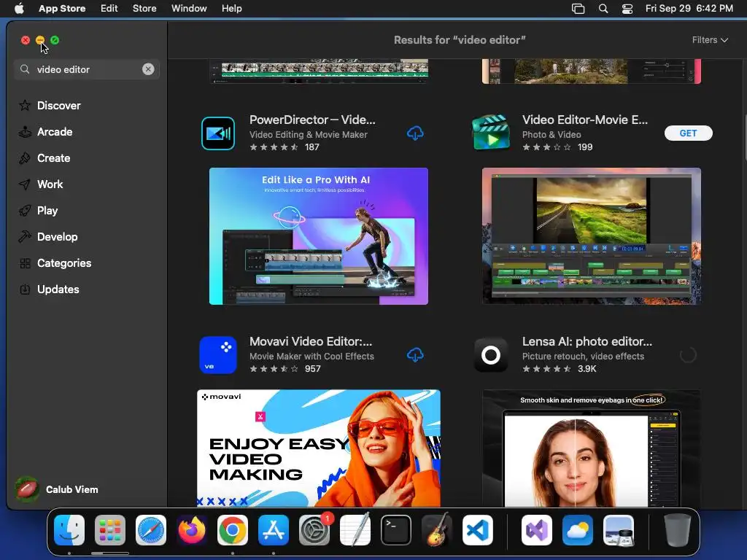Open the Edit menu

(x=109, y=9)
